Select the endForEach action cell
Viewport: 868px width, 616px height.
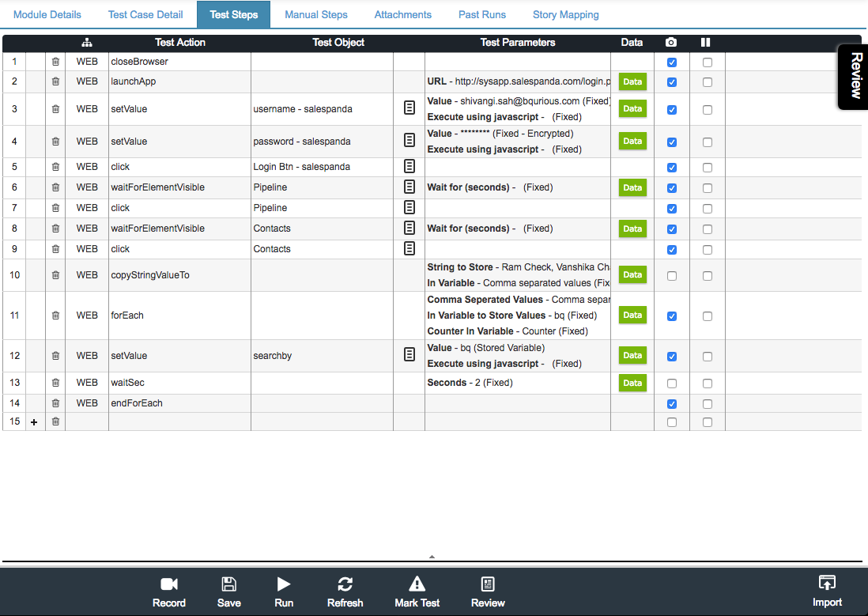pyautogui.click(x=179, y=403)
